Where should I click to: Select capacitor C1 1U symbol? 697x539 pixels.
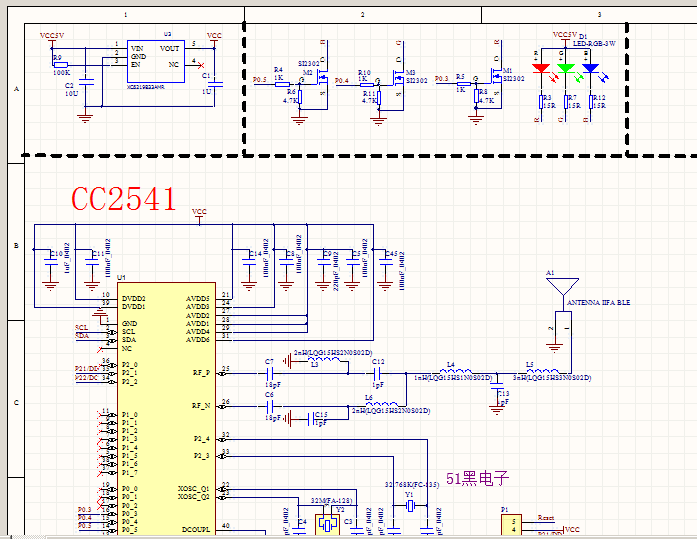tap(215, 83)
